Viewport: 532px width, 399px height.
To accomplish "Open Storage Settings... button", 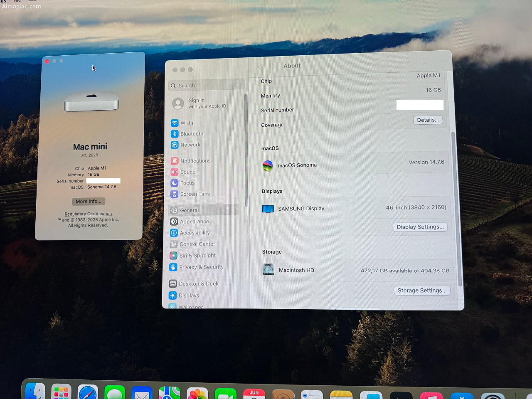I will click(422, 291).
